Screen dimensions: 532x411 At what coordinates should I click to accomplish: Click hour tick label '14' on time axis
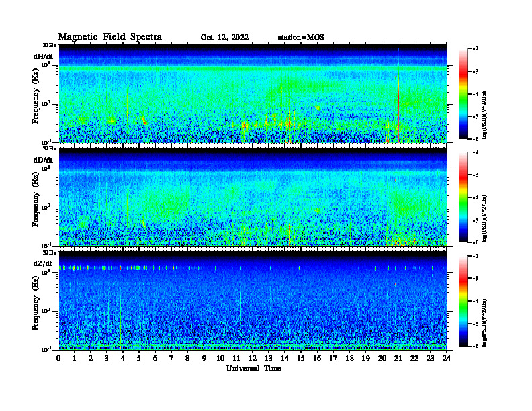pyautogui.click(x=285, y=358)
